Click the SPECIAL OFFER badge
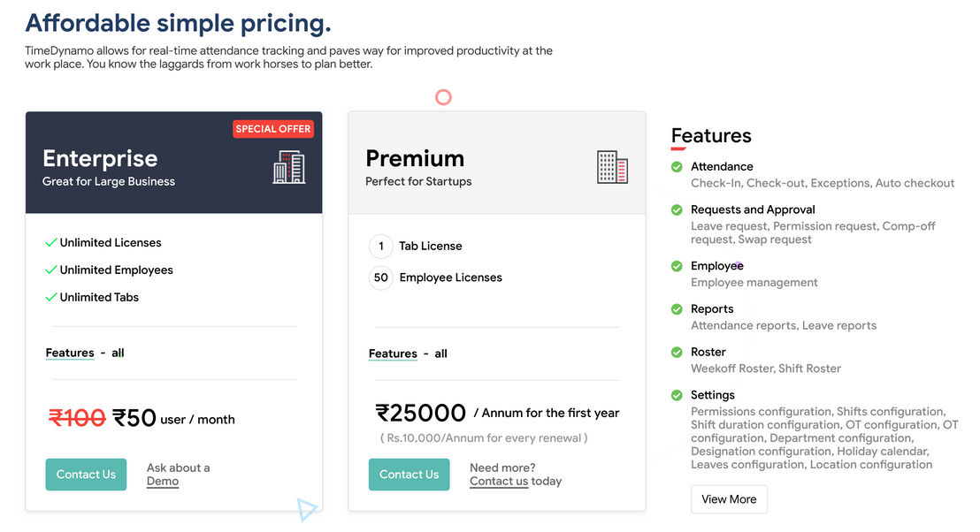Viewport: 980px width, 532px height. click(x=273, y=129)
